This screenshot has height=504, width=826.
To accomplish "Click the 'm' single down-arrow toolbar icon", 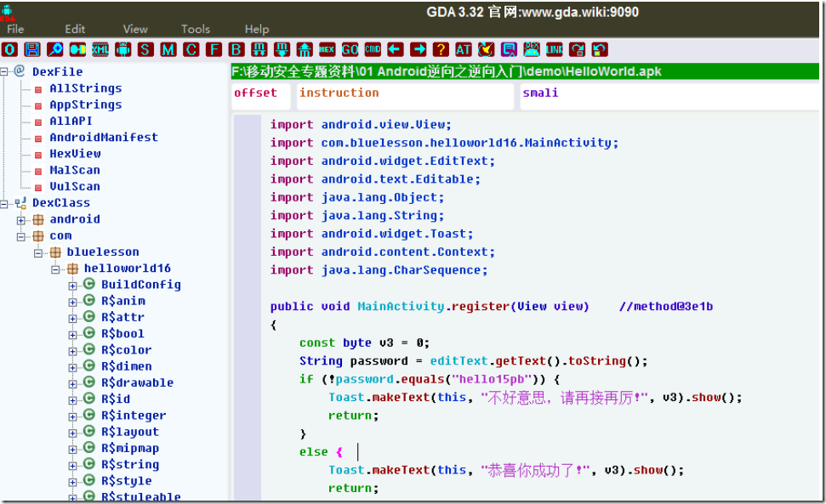I will pyautogui.click(x=282, y=49).
